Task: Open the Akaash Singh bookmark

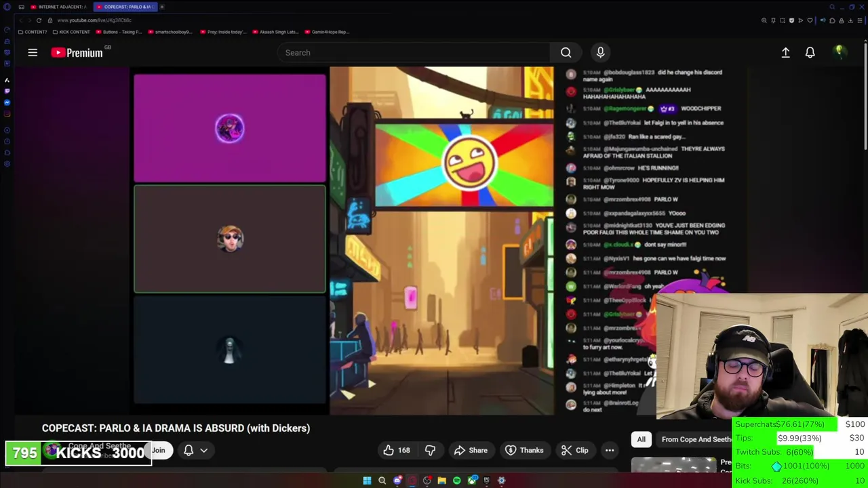Action: pos(275,32)
